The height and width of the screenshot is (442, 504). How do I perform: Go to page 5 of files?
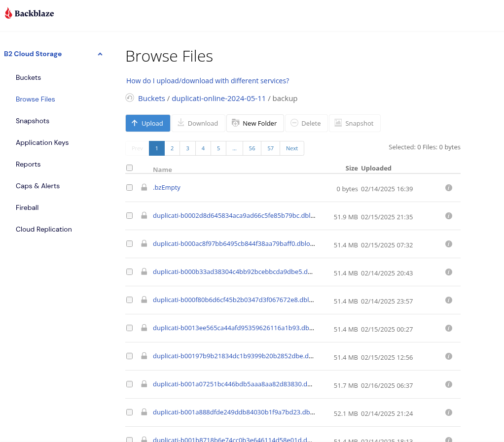pyautogui.click(x=218, y=148)
